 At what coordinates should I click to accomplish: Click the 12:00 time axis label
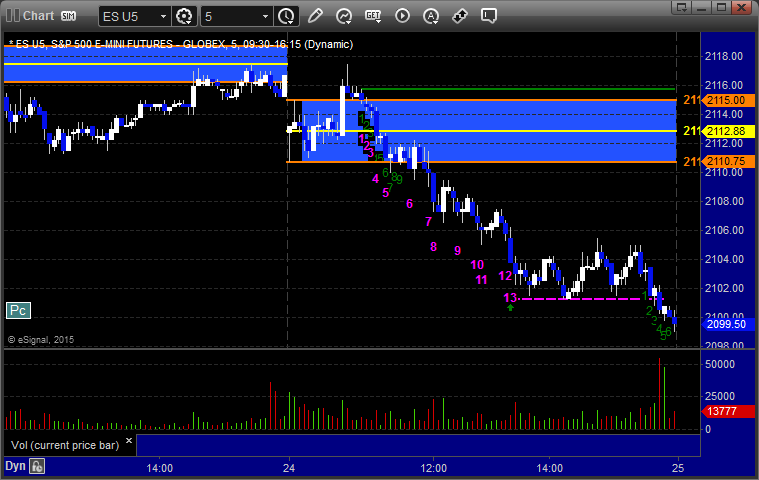(434, 468)
